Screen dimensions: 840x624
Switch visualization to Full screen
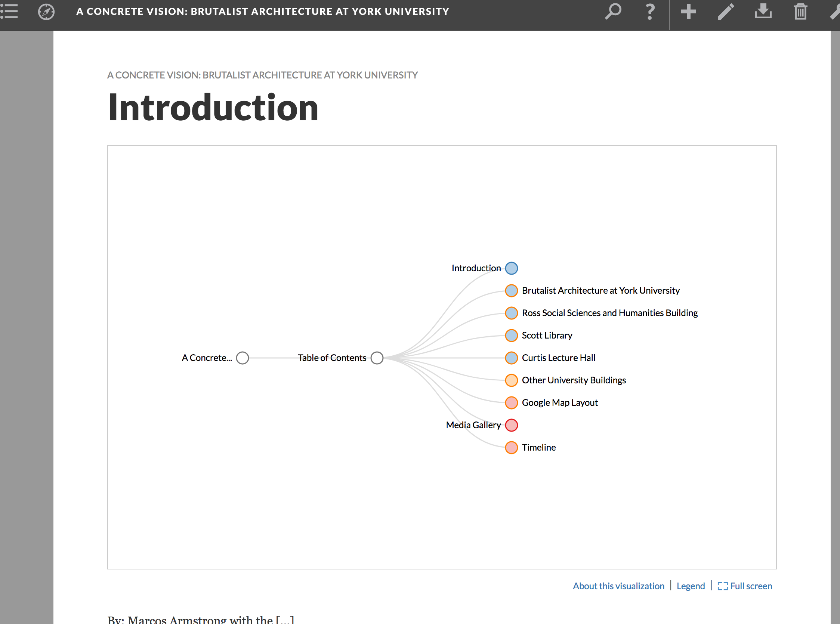[x=745, y=586]
